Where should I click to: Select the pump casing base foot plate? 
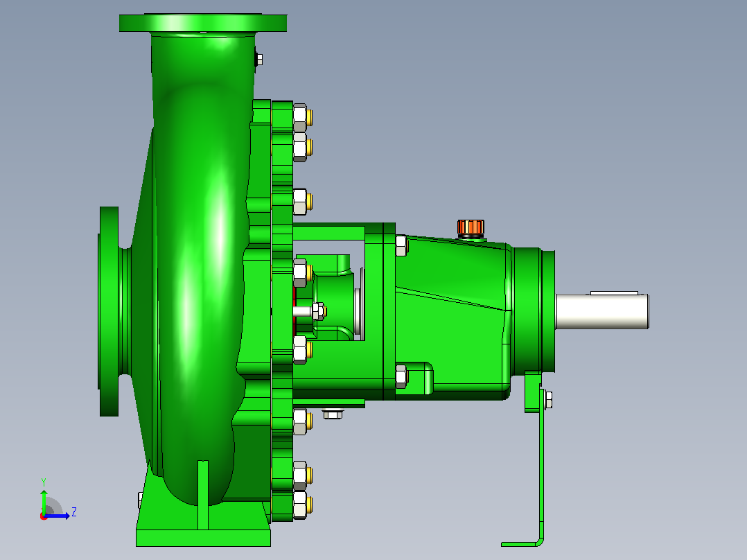pos(204,538)
